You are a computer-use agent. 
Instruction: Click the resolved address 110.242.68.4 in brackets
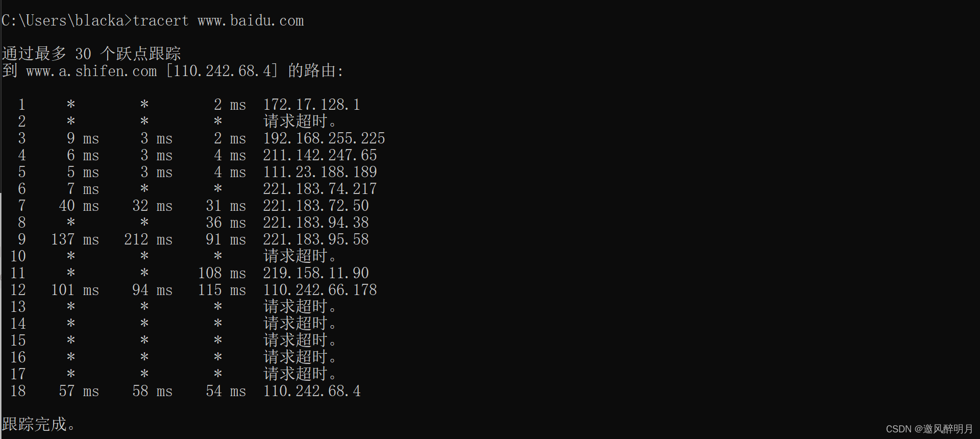tap(222, 71)
